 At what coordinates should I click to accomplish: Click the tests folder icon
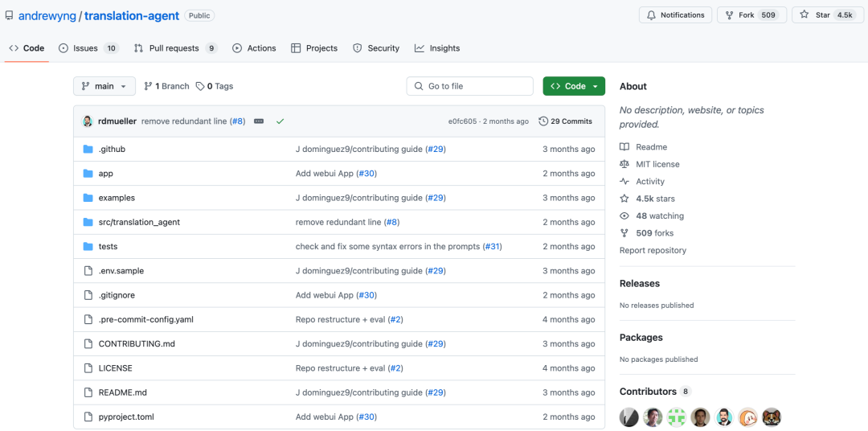pos(88,247)
